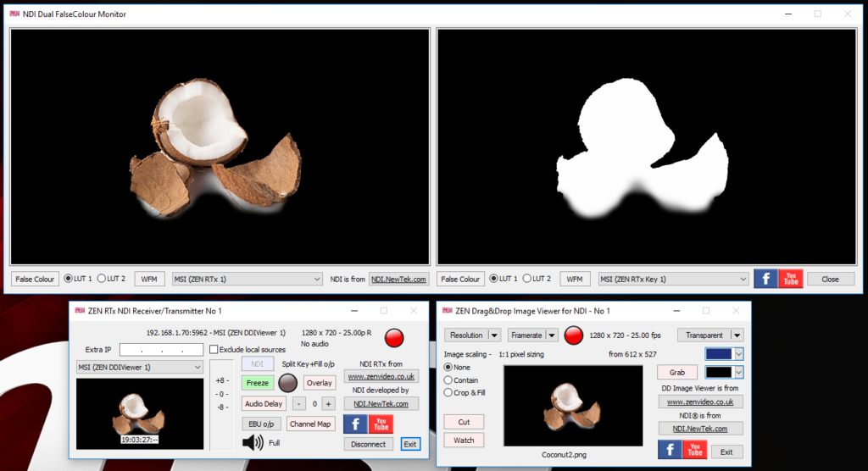
Task: Click coconut preview thumbnail in RTx
Action: tap(140, 413)
